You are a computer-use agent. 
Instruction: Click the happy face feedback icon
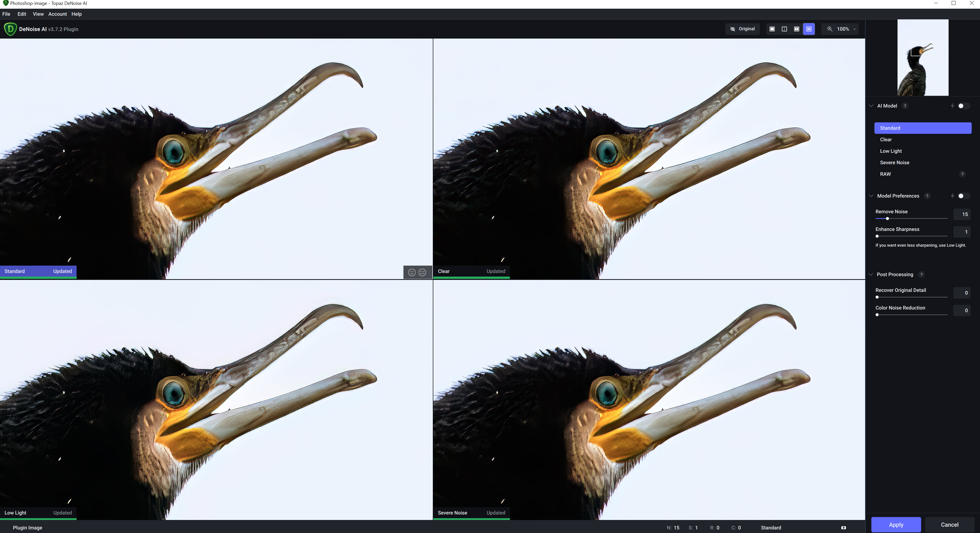click(x=412, y=273)
